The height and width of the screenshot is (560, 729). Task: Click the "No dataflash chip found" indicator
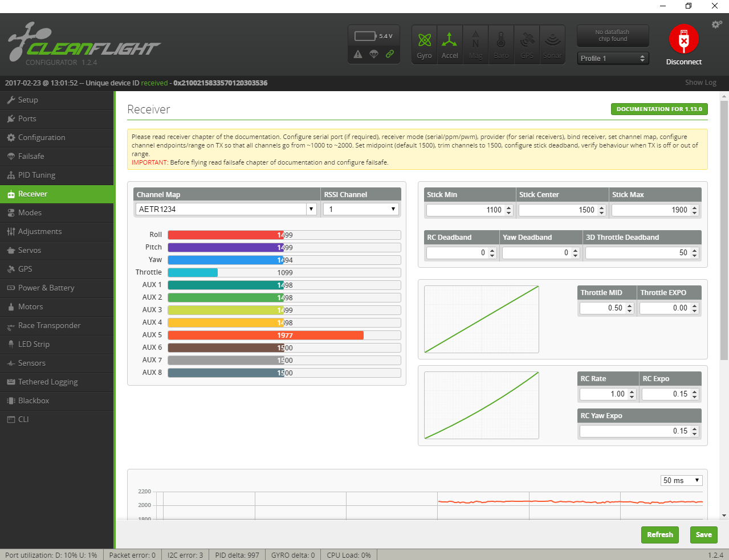tap(613, 36)
